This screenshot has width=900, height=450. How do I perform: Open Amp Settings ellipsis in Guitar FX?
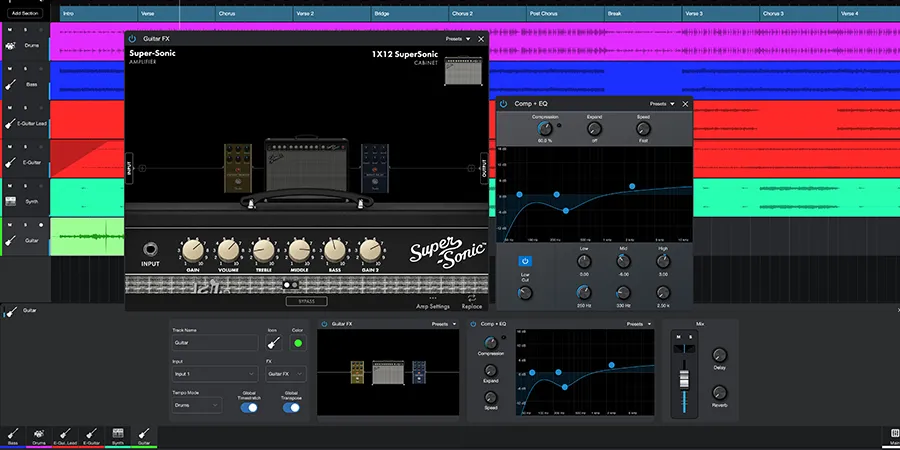pyautogui.click(x=433, y=298)
